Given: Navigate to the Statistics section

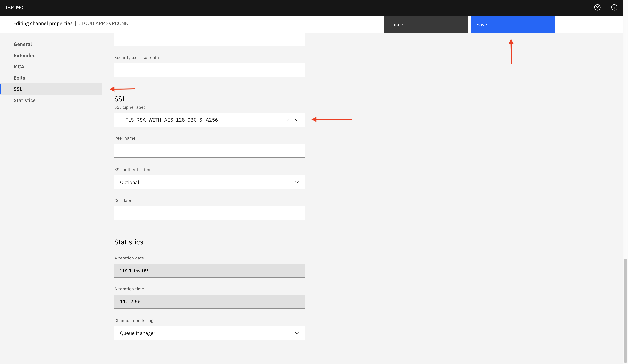Looking at the screenshot, I should coord(24,100).
